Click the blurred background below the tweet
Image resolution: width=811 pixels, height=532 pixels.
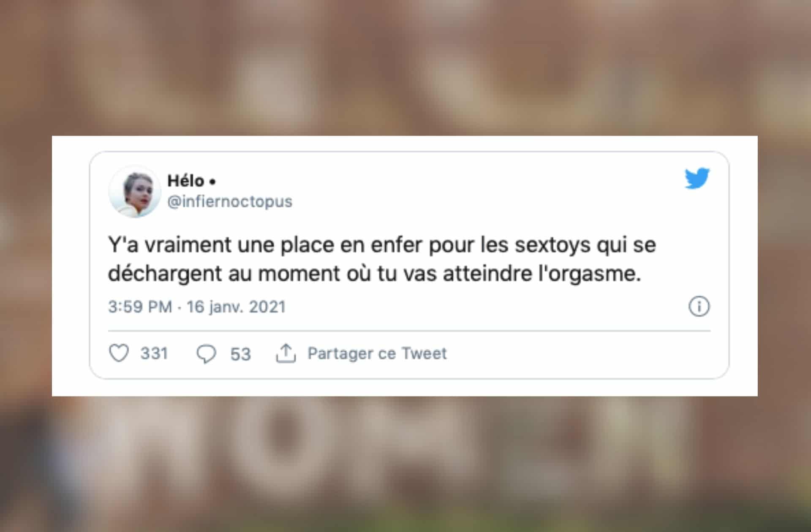[405, 464]
